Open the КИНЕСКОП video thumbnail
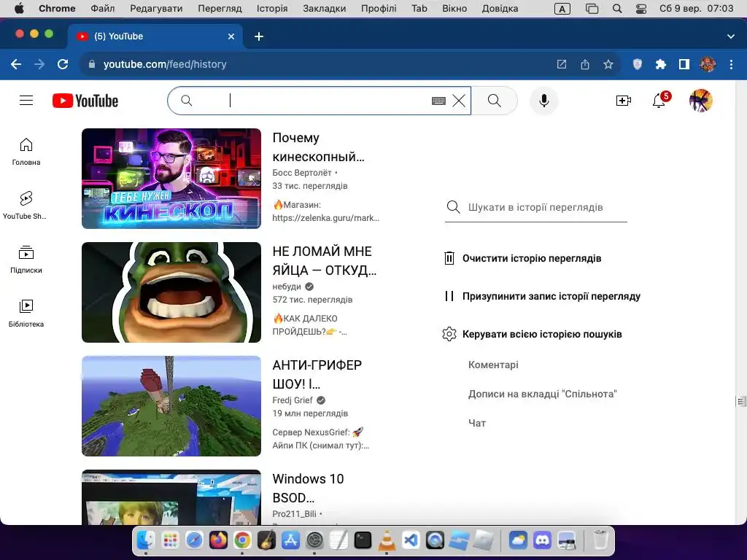 click(x=171, y=179)
